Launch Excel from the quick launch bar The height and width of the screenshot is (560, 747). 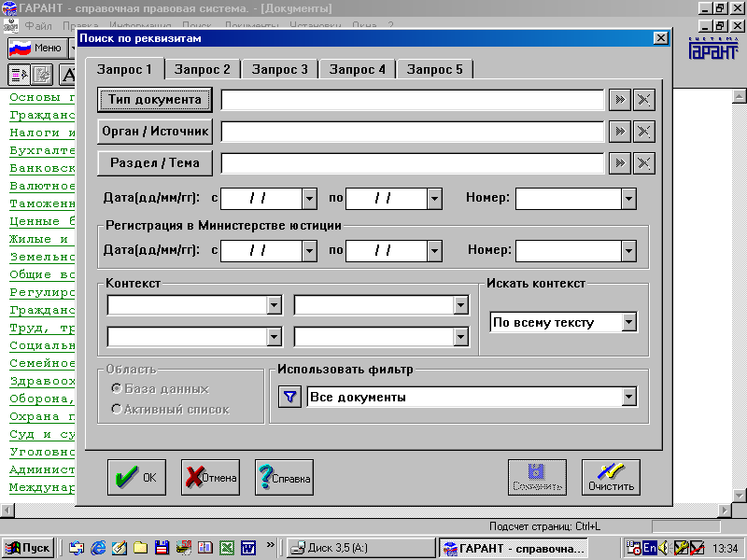click(226, 548)
